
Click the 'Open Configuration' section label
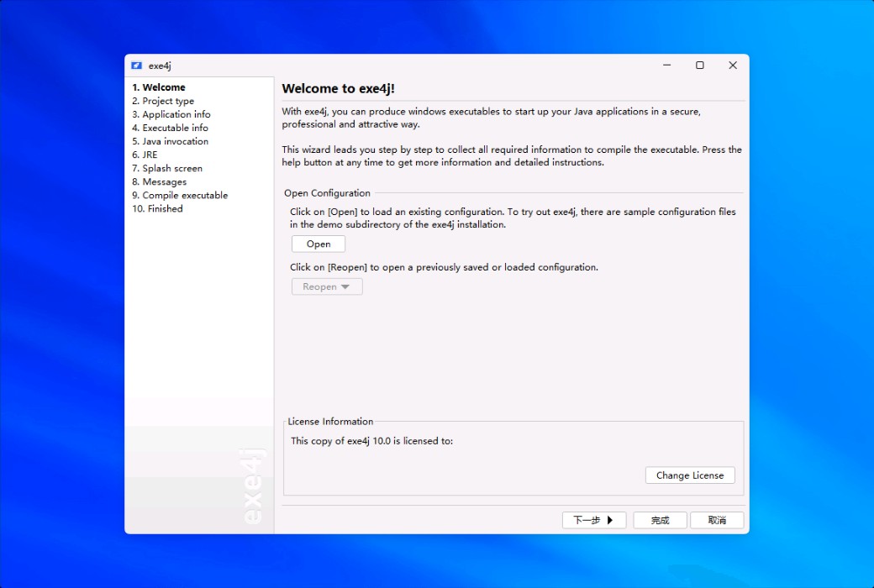click(327, 193)
